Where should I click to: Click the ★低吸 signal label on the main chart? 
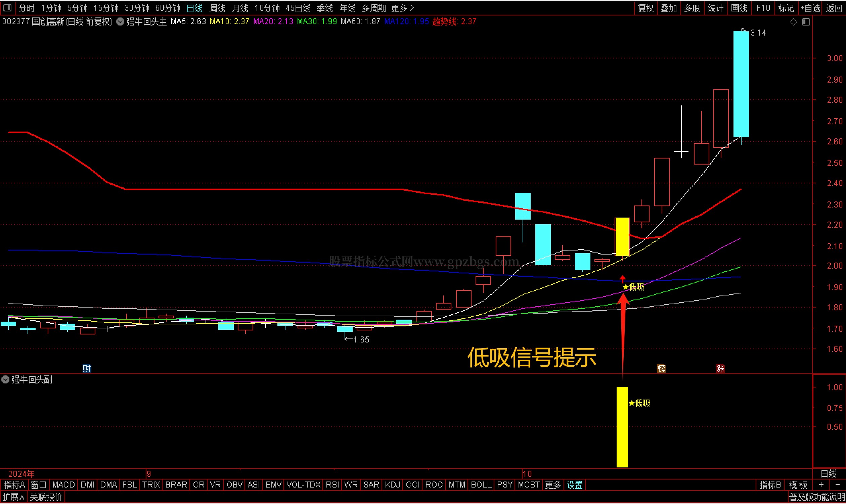pos(634,287)
